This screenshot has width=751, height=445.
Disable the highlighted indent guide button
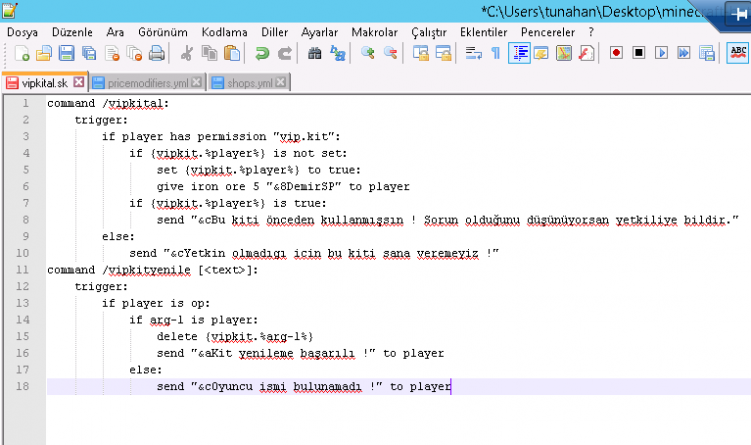[x=519, y=53]
